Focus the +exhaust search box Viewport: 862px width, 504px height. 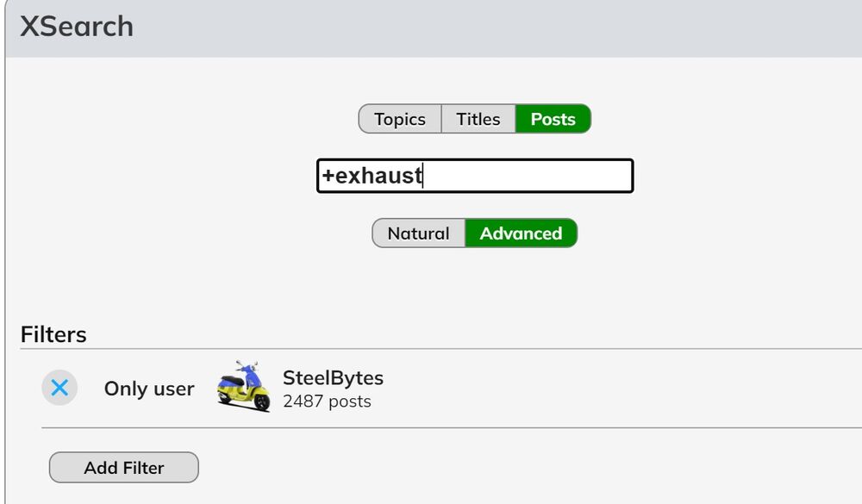475,176
